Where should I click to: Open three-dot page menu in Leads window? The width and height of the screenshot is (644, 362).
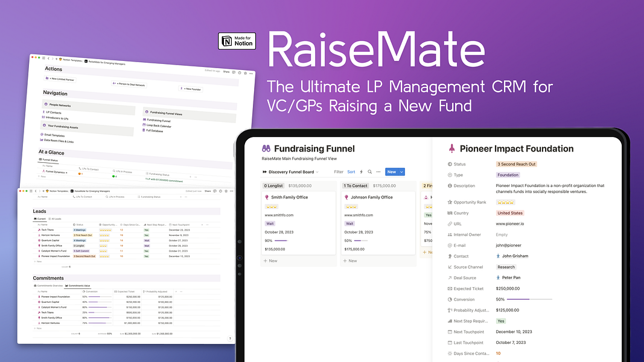pos(232,191)
